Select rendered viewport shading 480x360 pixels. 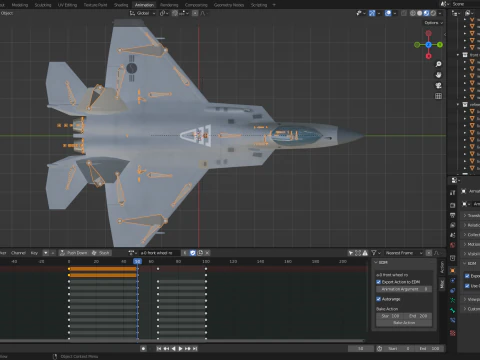coord(433,13)
